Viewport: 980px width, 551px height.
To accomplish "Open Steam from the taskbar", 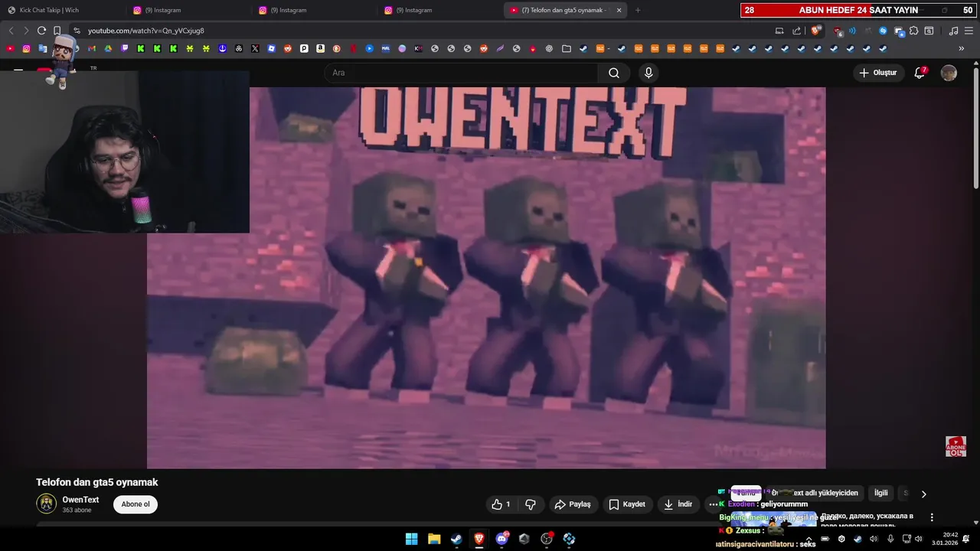I will [x=456, y=539].
